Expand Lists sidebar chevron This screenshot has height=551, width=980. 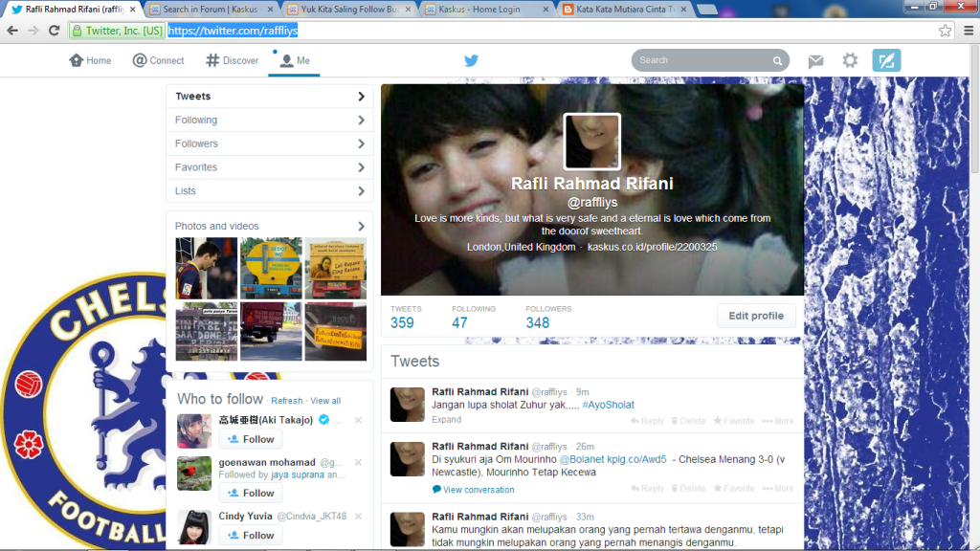tap(361, 191)
